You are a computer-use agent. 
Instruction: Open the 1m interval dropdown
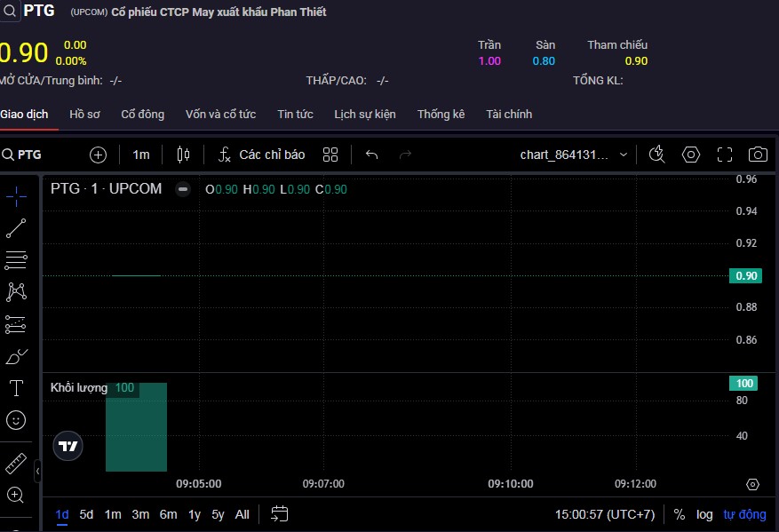pyautogui.click(x=141, y=155)
